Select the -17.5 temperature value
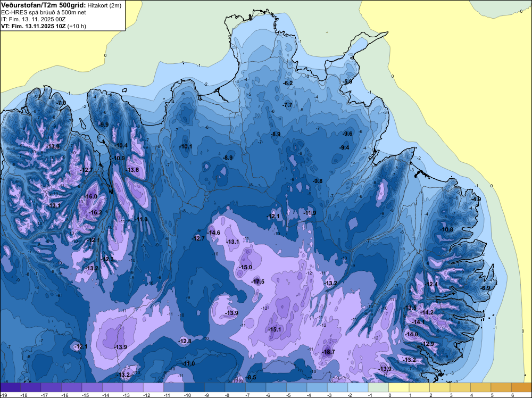Viewport: 532px width, 398px height. 258,281
